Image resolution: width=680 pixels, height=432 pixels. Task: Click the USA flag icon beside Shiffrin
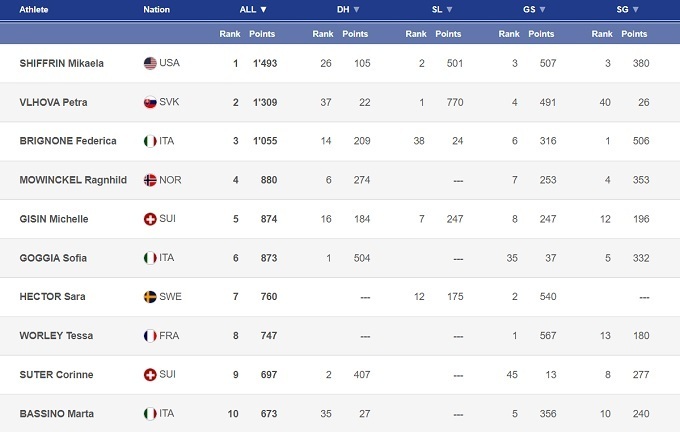(x=151, y=63)
